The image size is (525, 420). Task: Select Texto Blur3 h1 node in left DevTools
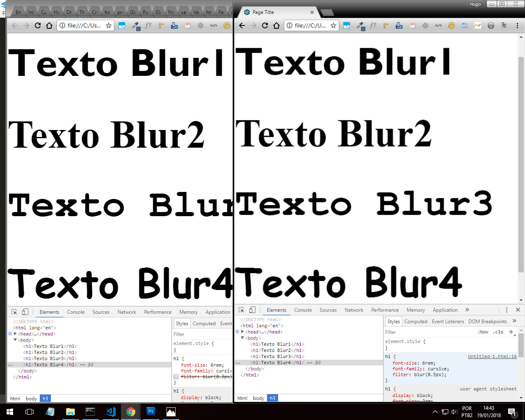50,358
